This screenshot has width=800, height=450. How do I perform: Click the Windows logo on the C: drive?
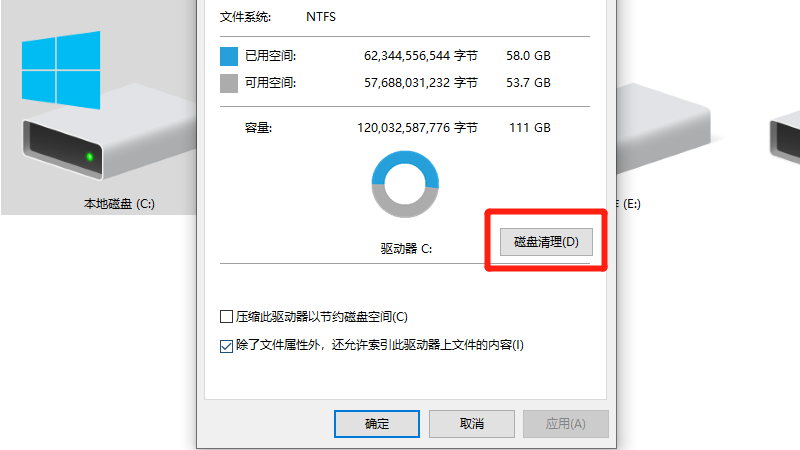coord(61,70)
